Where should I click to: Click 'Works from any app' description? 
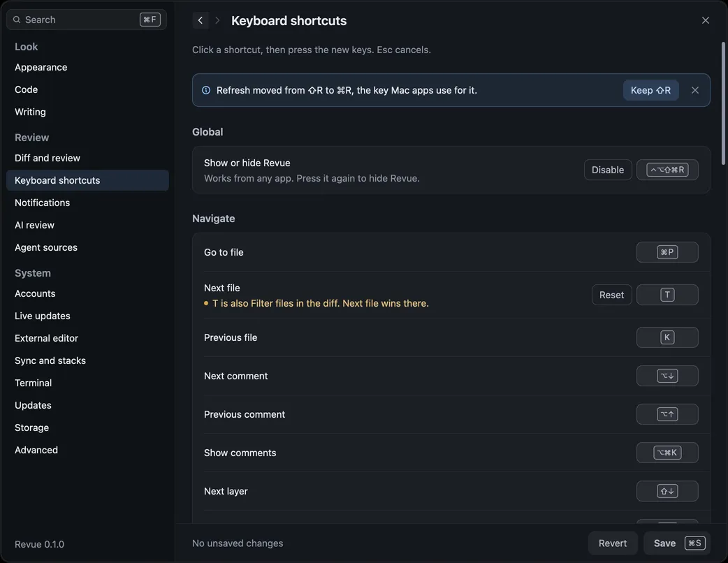pyautogui.click(x=312, y=178)
